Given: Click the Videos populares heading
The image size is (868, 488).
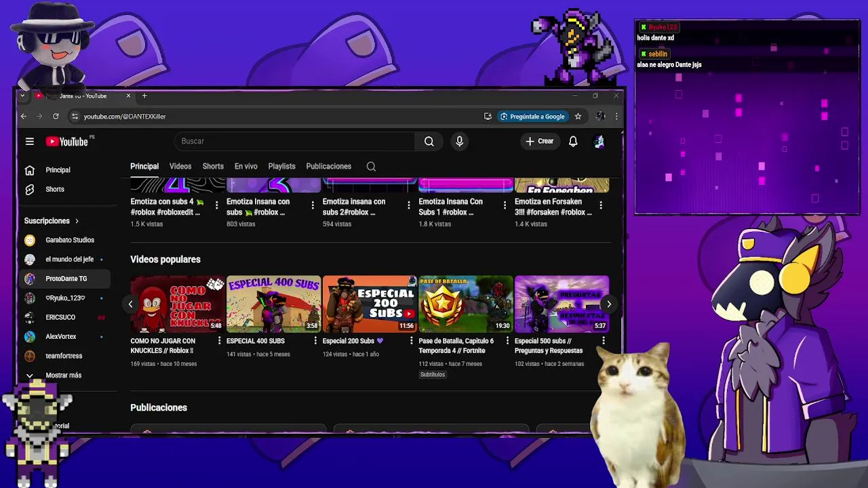Looking at the screenshot, I should (165, 260).
